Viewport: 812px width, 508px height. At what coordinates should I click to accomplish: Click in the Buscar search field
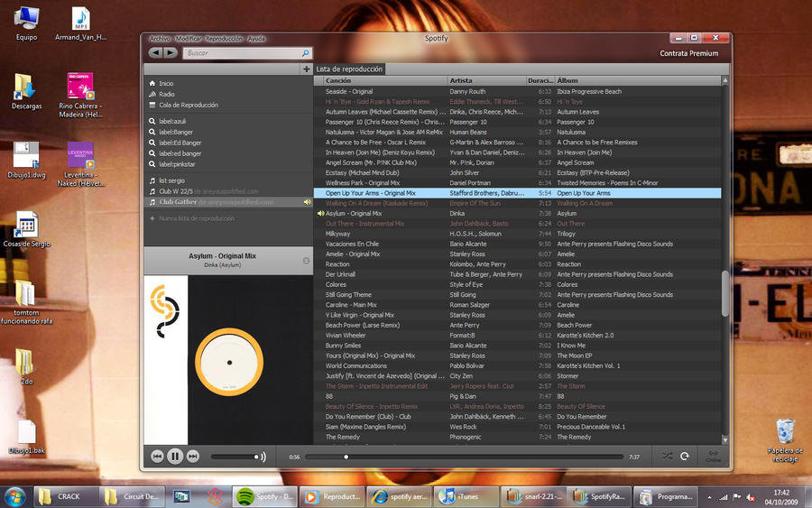242,53
